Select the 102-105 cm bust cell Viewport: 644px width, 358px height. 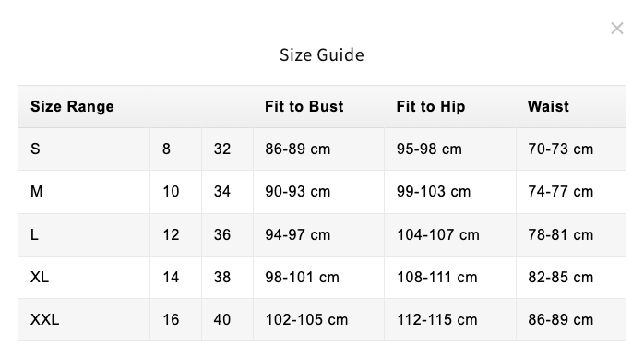click(306, 319)
